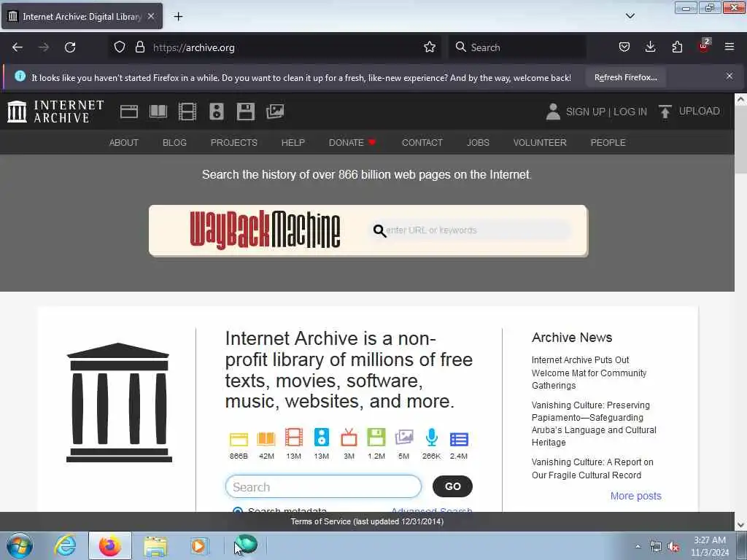Focus the Archive Search input box

(323, 486)
